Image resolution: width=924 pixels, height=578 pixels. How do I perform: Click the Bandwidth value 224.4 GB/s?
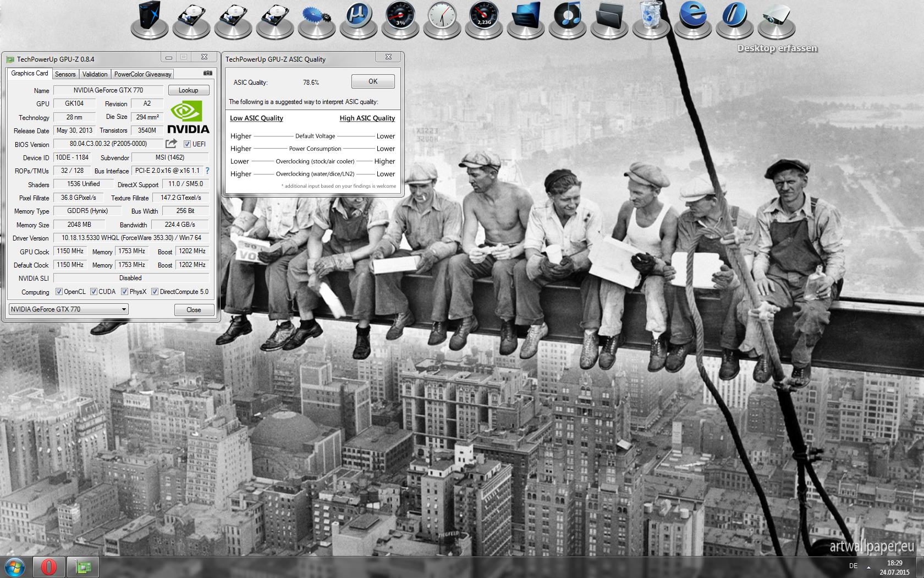pyautogui.click(x=180, y=225)
